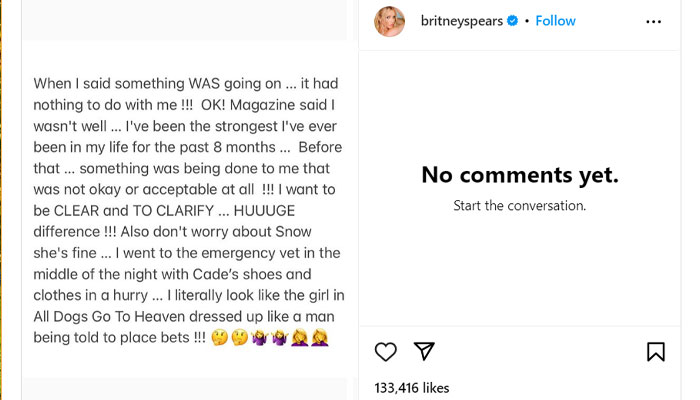Click the second thinking face emoji
Screen dimensions: 700x400
238,338
